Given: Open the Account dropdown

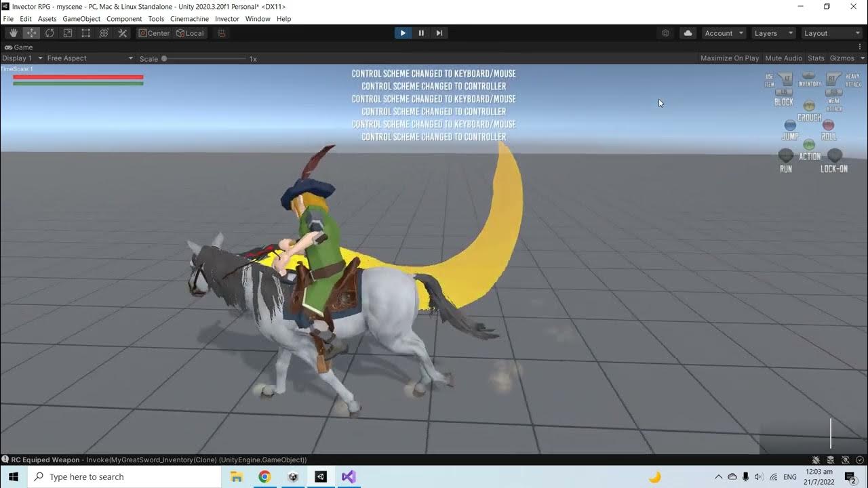Looking at the screenshot, I should (724, 33).
